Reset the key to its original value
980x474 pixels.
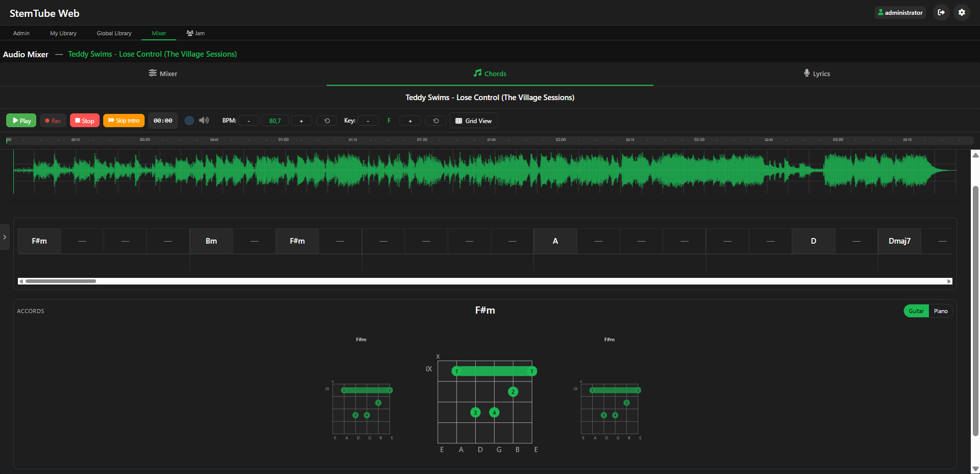click(x=436, y=121)
